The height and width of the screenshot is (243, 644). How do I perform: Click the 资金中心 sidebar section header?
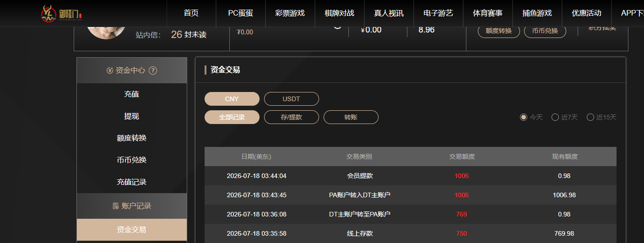132,70
